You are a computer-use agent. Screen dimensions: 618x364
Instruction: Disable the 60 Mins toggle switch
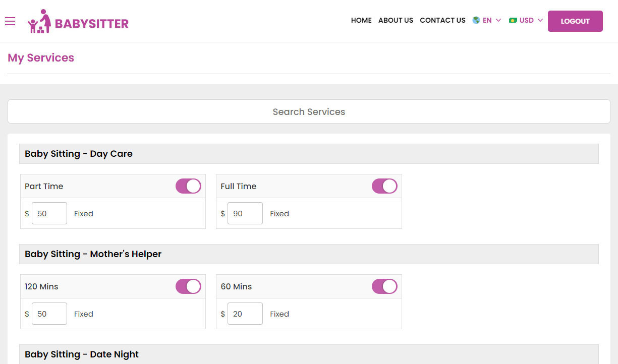tap(384, 286)
